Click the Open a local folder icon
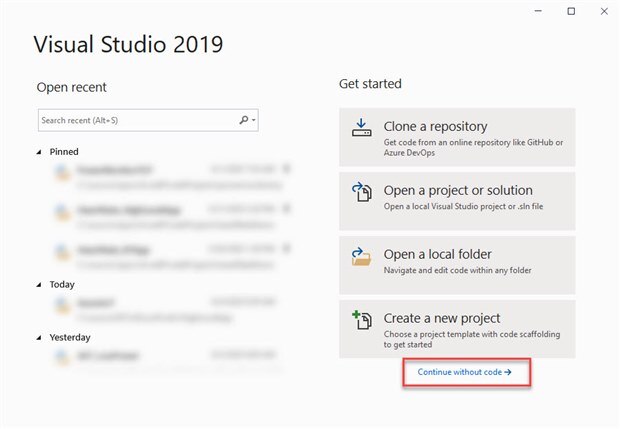Screen dimensions: 620x429 tap(361, 256)
